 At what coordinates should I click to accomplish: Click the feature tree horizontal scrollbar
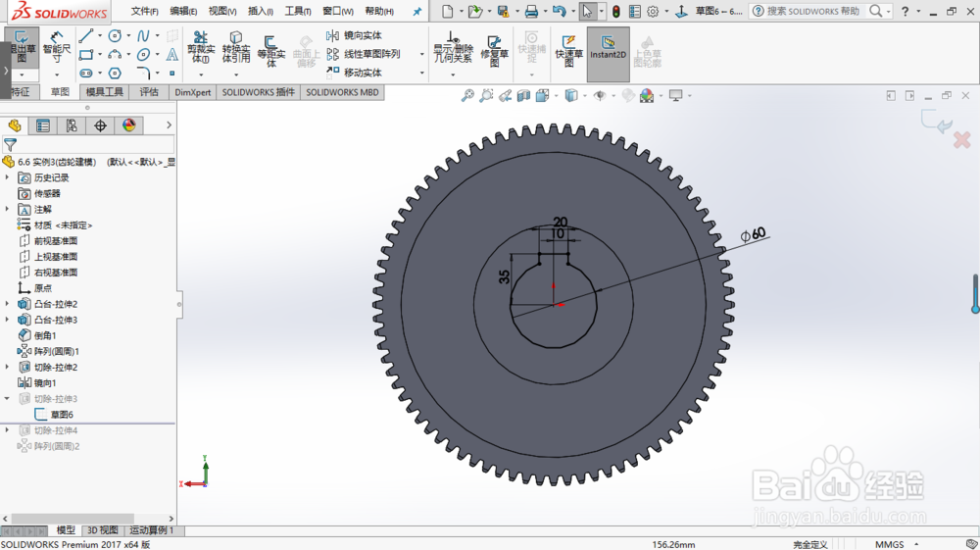[73, 519]
